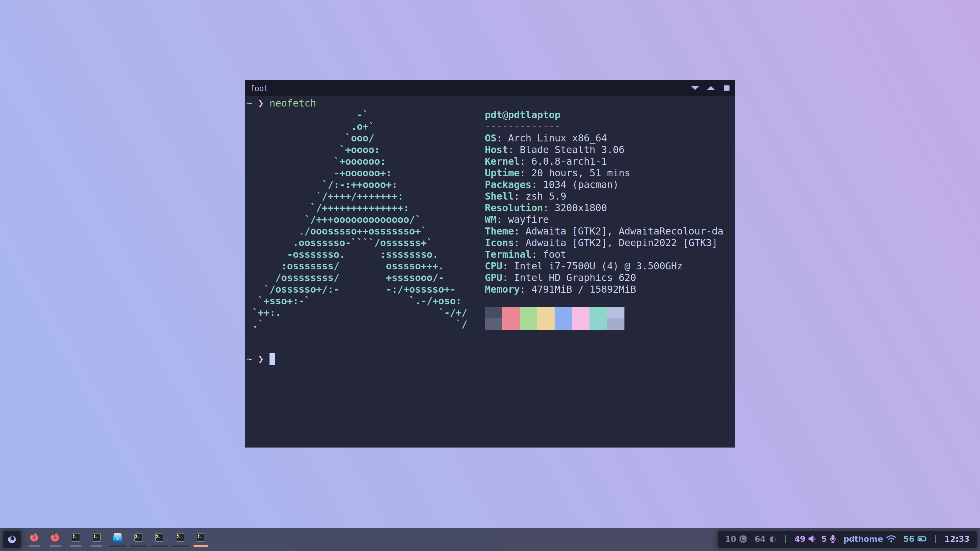This screenshot has width=980, height=551.
Task: Click the Resolution: 3200x1800 line
Action: [x=545, y=208]
